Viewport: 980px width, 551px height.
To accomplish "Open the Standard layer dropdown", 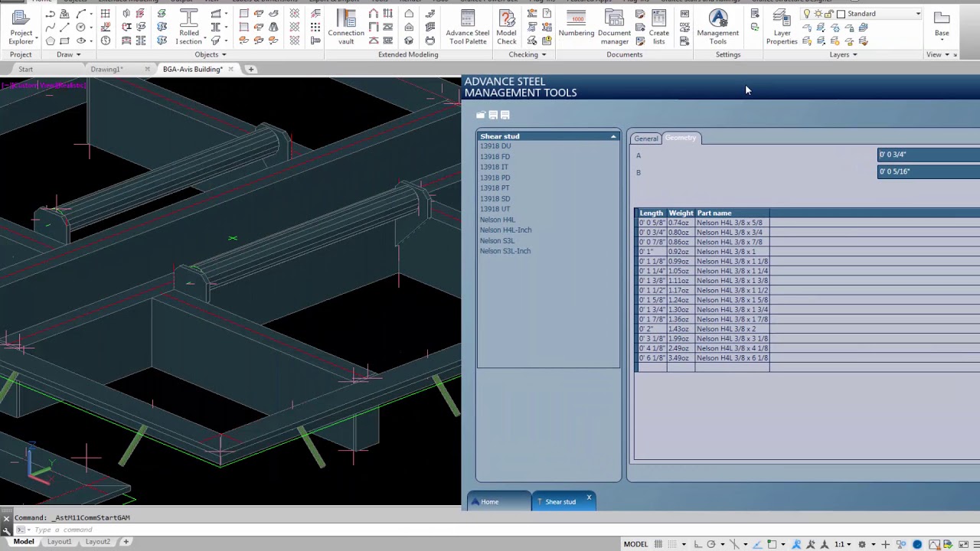I will (x=918, y=14).
